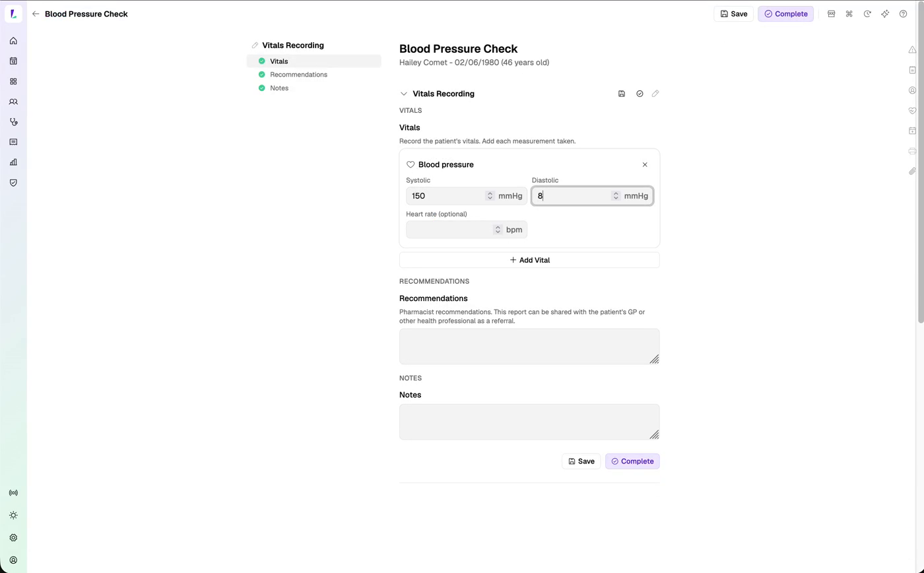This screenshot has width=924, height=573.
Task: Adjust the Heart rate value with its stepper
Action: 498,230
